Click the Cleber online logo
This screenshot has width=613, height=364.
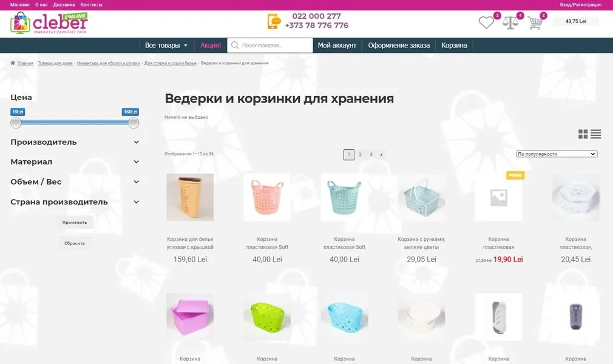coord(49,22)
